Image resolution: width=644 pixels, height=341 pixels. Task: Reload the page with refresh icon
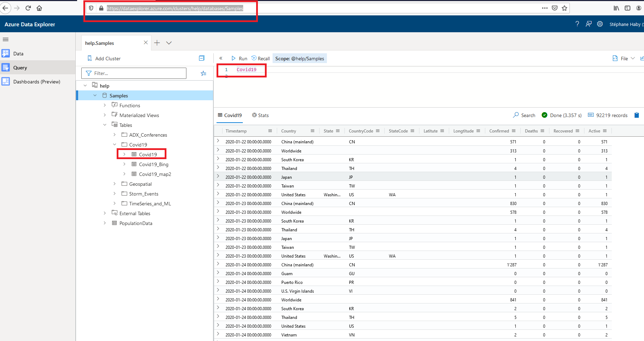pyautogui.click(x=28, y=8)
